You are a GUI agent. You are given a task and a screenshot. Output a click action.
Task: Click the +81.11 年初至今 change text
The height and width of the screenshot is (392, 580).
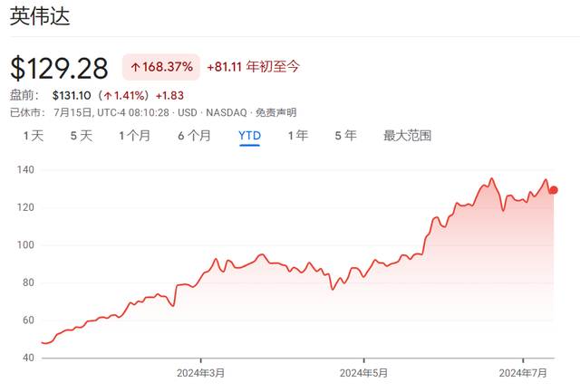pyautogui.click(x=253, y=67)
